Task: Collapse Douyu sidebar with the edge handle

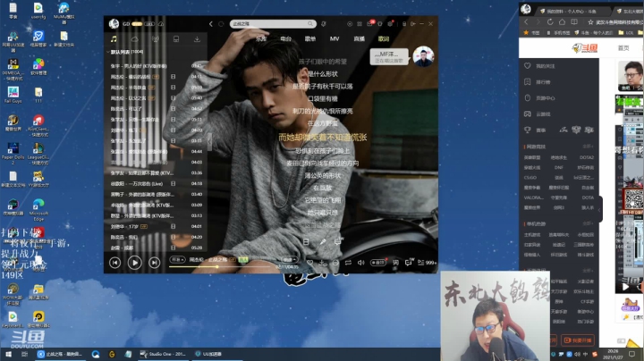Action: click(x=599, y=209)
